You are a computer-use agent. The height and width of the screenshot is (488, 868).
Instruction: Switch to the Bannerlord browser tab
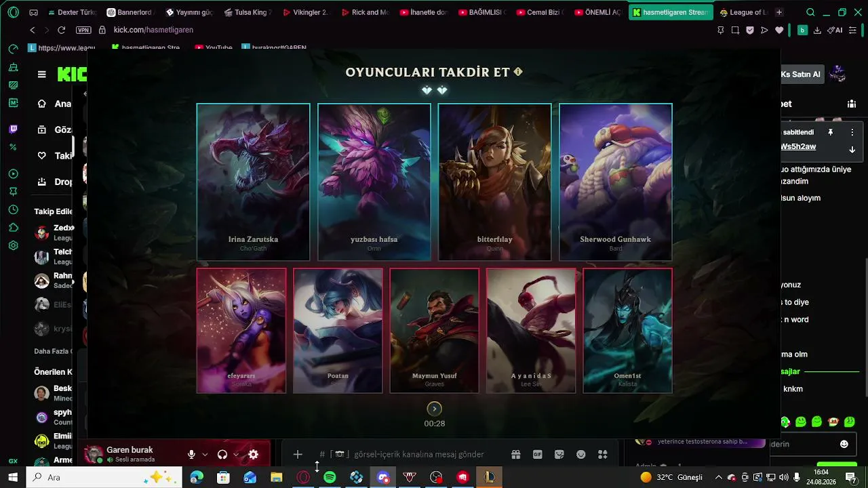(132, 12)
